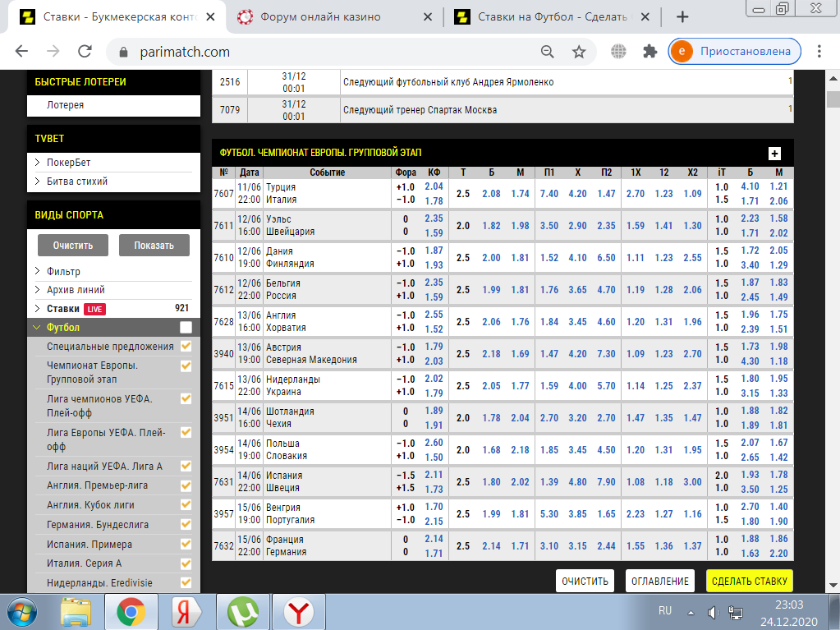Click the yellow СДЕЛАТЬ СТАВКУ button
Screen dimensions: 840x630
coord(750,582)
